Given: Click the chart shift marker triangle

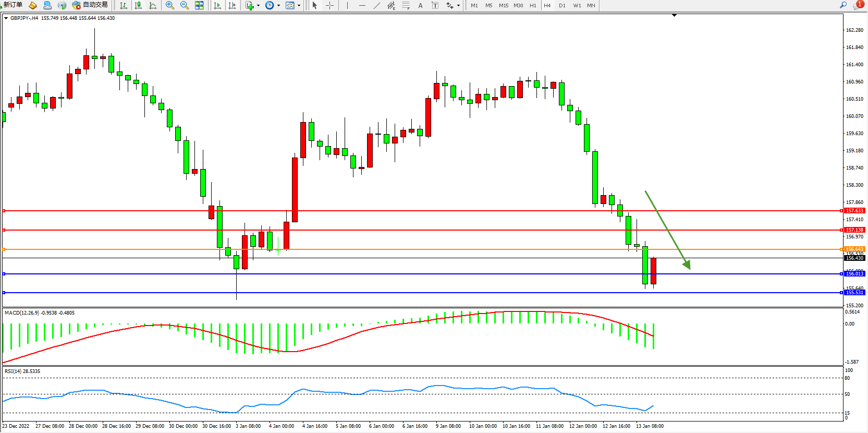Looking at the screenshot, I should [x=674, y=16].
